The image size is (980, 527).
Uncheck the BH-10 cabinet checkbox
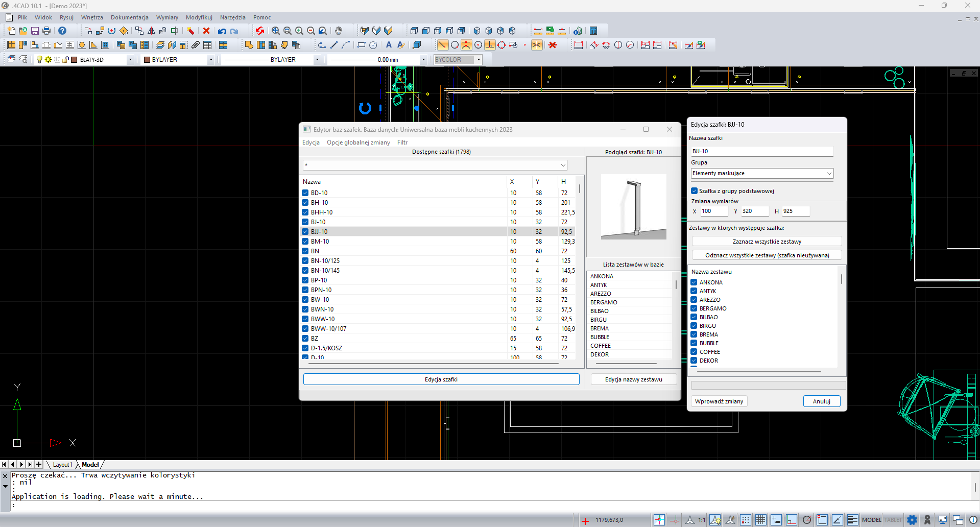(x=305, y=203)
